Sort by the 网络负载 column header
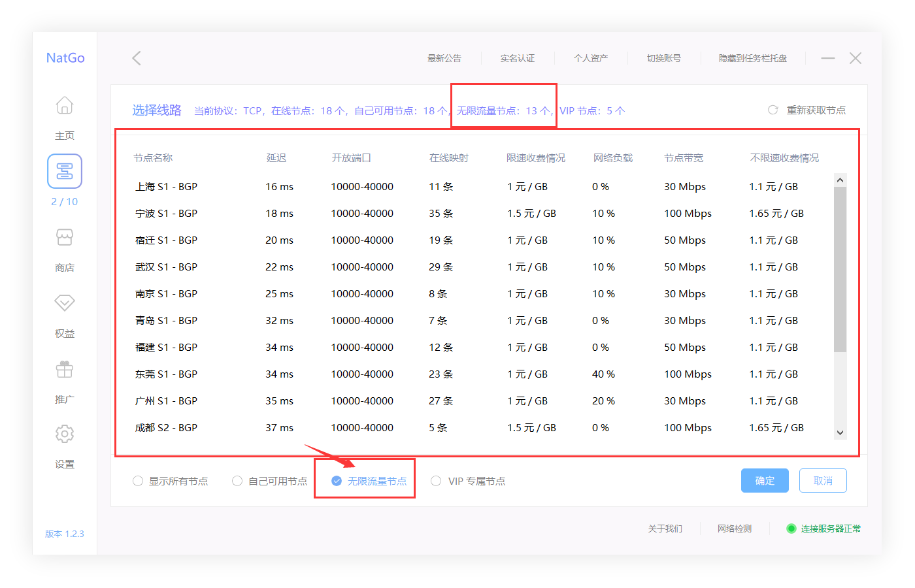Image resolution: width=915 pixels, height=588 pixels. (613, 157)
